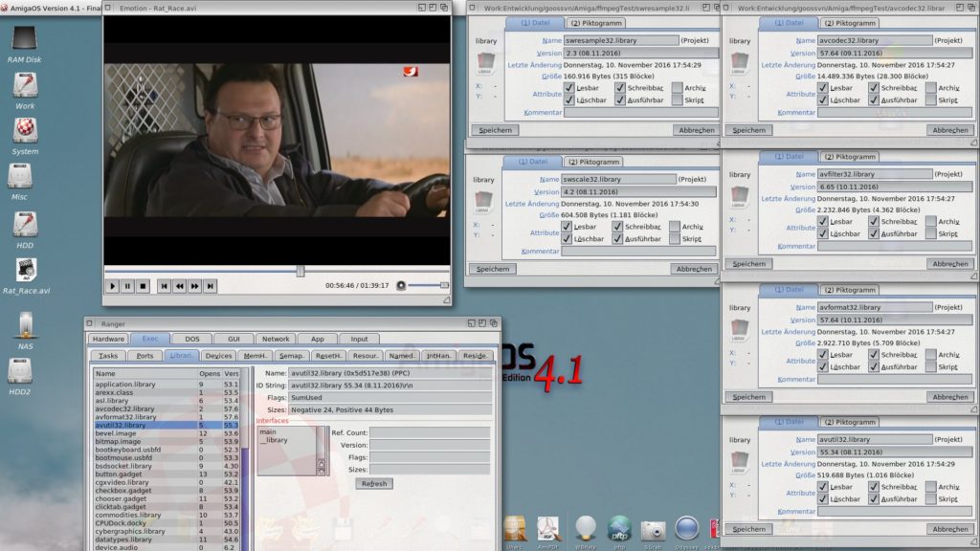980x551 pixels.
Task: Toggle Archiv in the swresample32.library info window
Action: click(677, 88)
